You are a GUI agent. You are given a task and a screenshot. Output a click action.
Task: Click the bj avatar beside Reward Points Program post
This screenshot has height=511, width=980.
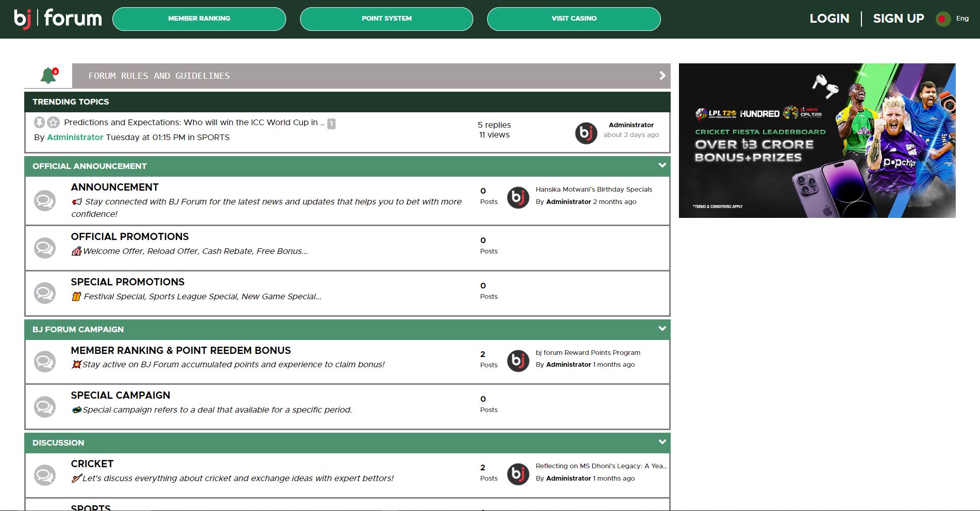click(518, 361)
